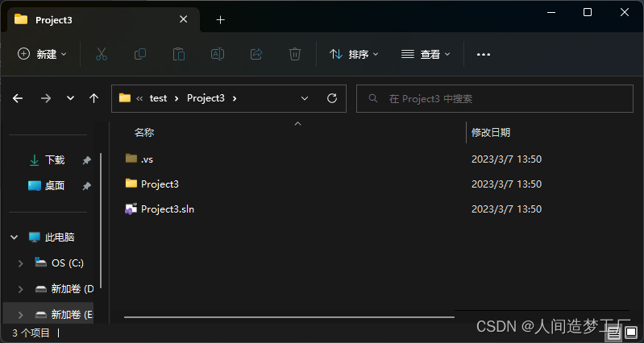644x343 pixels.
Task: Expand the OS (C:) drive node
Action: pyautogui.click(x=20, y=264)
